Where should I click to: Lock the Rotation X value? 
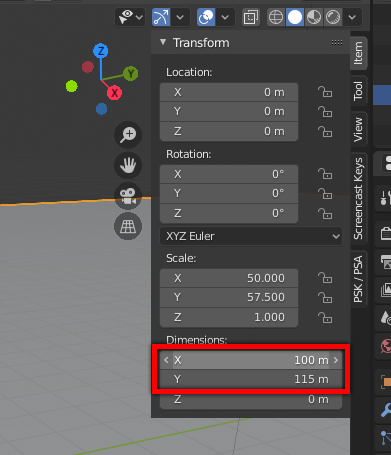tap(325, 174)
